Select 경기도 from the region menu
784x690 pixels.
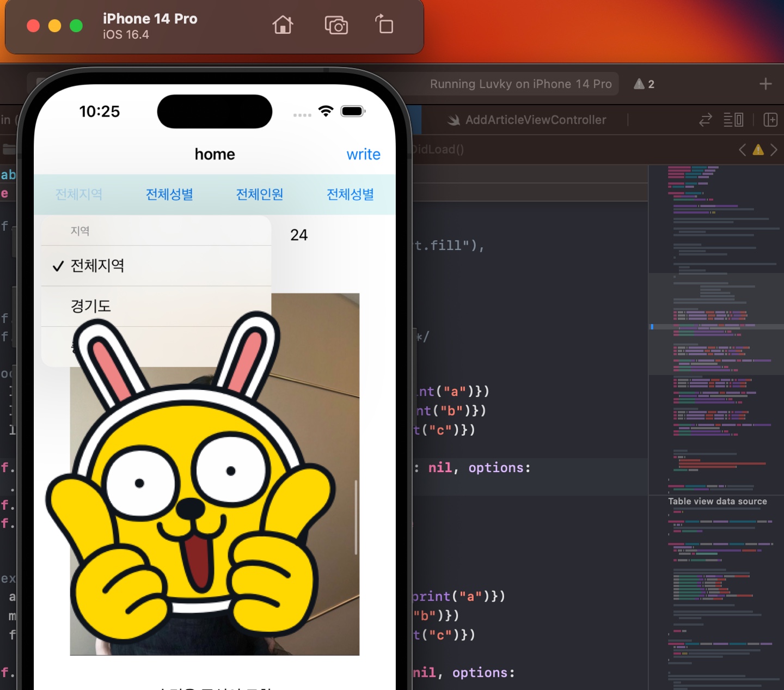click(x=156, y=306)
